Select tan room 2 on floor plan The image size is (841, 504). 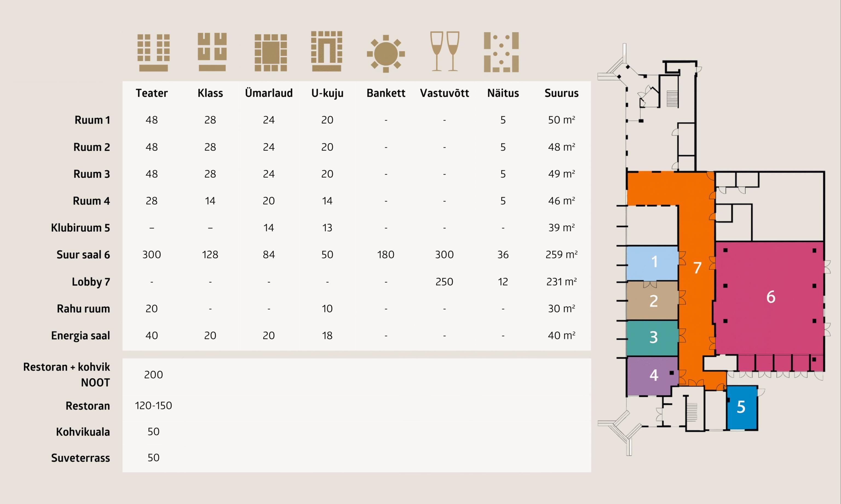(652, 301)
